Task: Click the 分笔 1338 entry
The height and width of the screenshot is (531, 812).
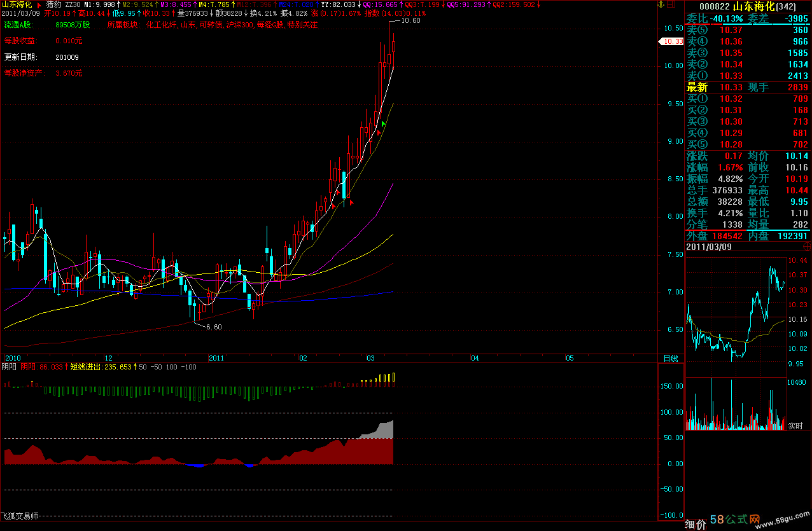Action: pyautogui.click(x=715, y=224)
